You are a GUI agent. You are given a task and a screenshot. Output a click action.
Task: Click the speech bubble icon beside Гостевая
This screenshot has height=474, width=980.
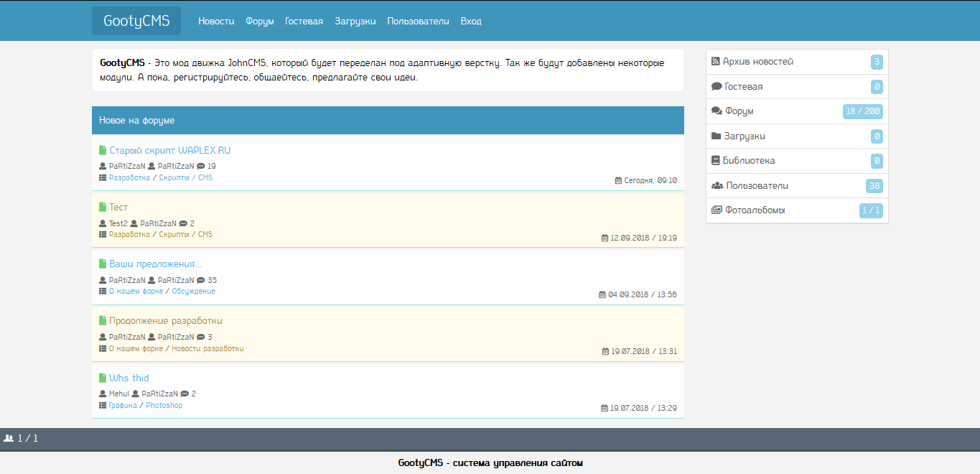(717, 86)
